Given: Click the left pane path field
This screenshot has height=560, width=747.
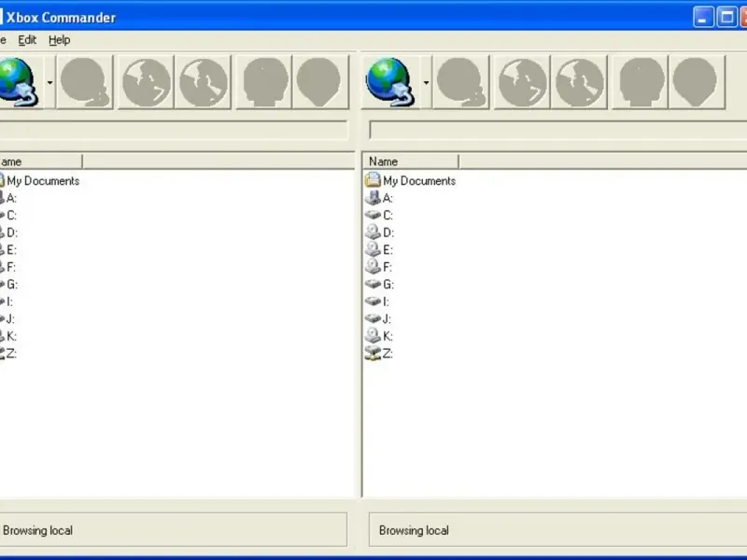Looking at the screenshot, I should pos(174,130).
